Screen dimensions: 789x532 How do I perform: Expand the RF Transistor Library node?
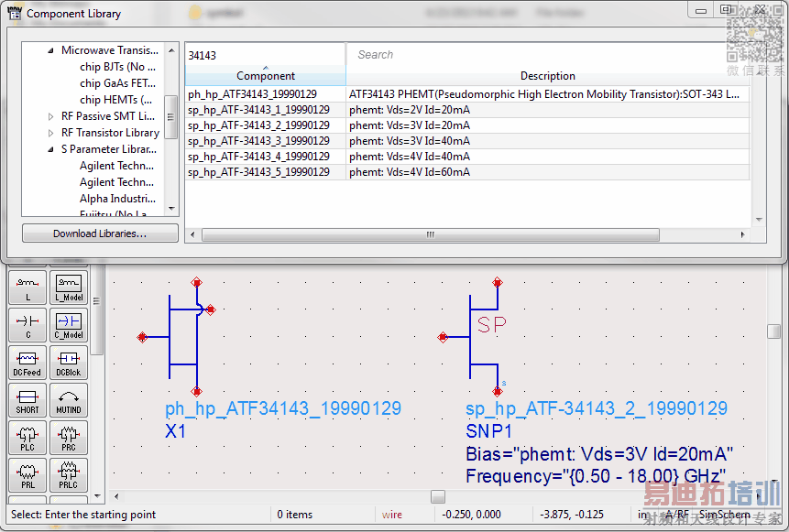pos(51,133)
